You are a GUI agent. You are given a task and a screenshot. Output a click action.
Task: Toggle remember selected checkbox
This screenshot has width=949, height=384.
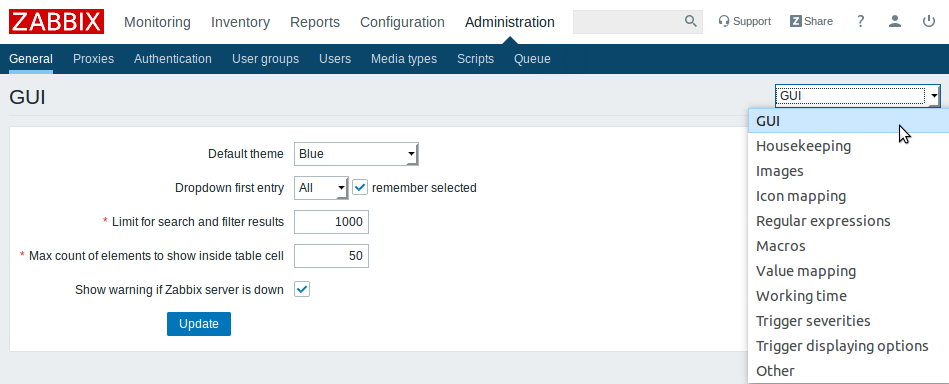coord(360,188)
